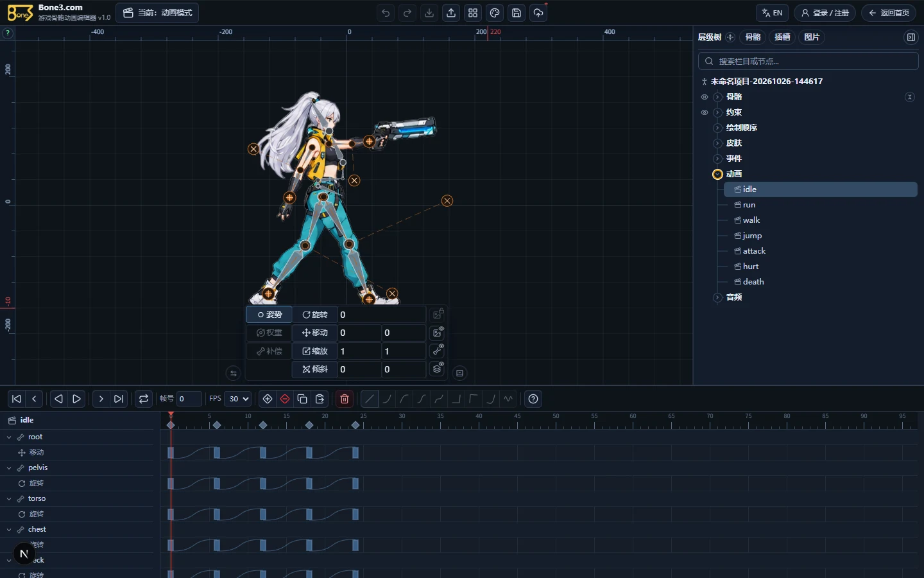Image resolution: width=924 pixels, height=578 pixels.
Task: Toggle the 旋转 rotate tool button
Action: click(315, 315)
